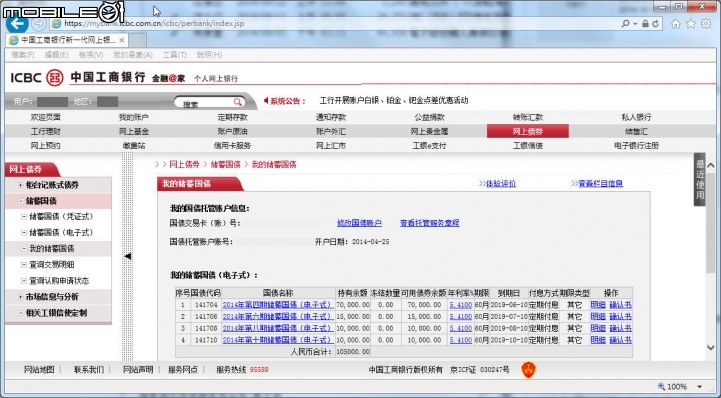This screenshot has height=398, width=721.
Task: Click the 5.4100 rate link for bond 141704
Action: click(461, 305)
